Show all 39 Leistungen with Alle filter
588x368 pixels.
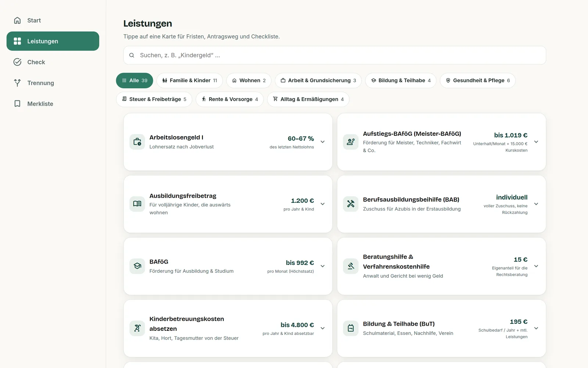tap(135, 81)
